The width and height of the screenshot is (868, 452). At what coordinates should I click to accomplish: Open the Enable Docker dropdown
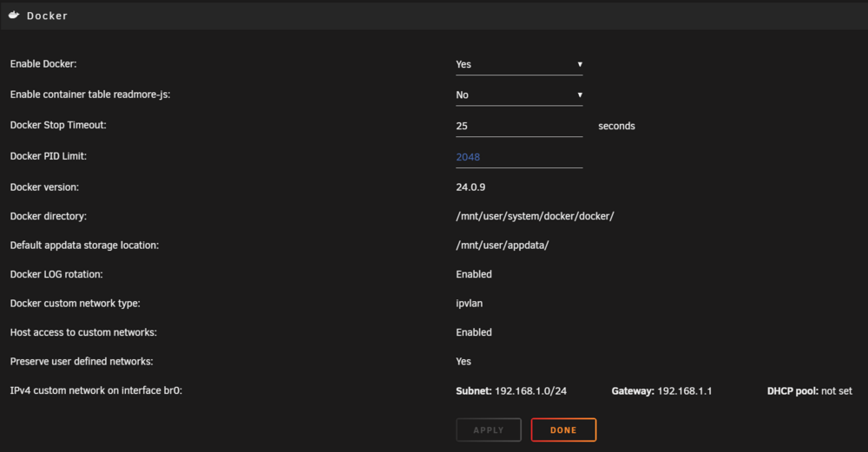[519, 64]
